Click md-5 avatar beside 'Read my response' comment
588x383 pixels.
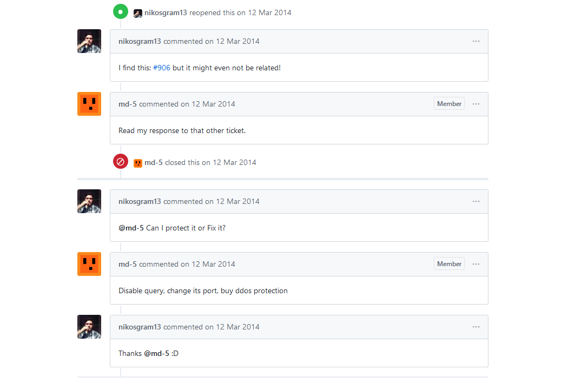coord(89,104)
